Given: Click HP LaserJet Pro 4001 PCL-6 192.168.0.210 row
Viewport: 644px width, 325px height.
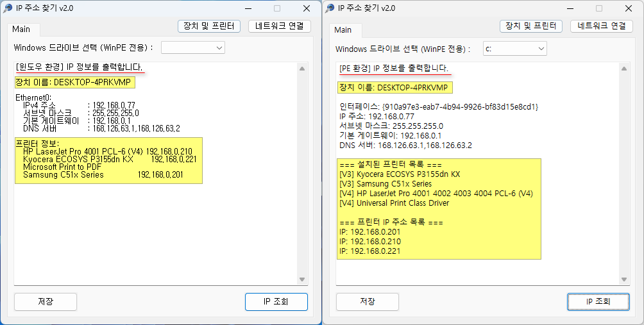Looking at the screenshot, I should click(108, 151).
